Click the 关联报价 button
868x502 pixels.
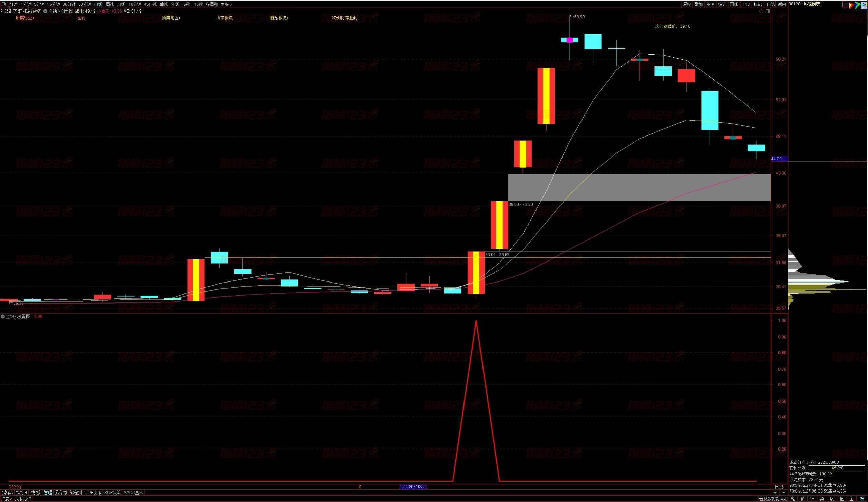click(x=23, y=499)
